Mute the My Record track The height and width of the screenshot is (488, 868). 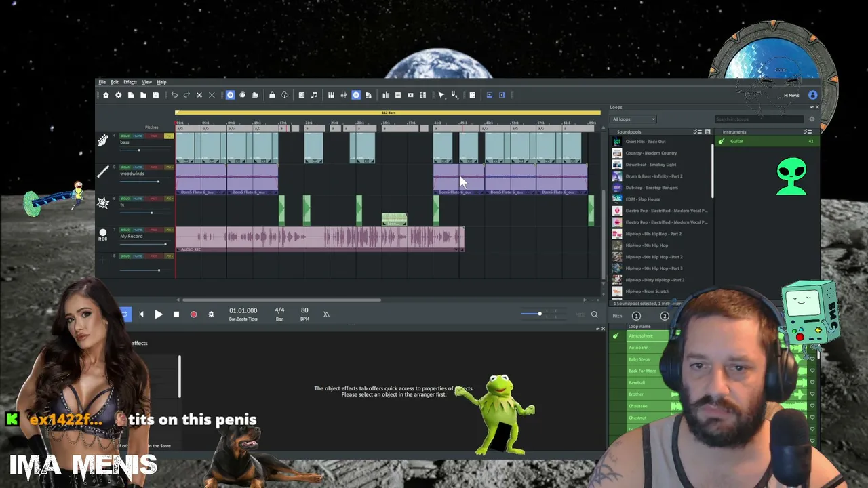click(x=137, y=230)
